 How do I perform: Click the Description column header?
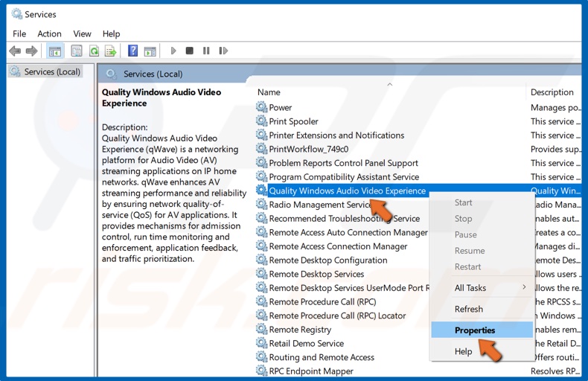point(552,92)
